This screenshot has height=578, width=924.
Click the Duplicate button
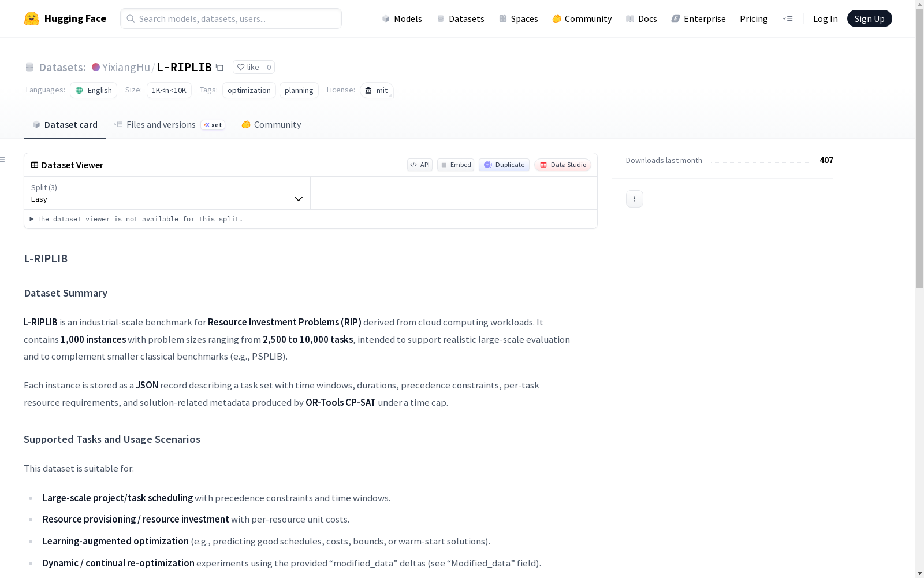(504, 165)
